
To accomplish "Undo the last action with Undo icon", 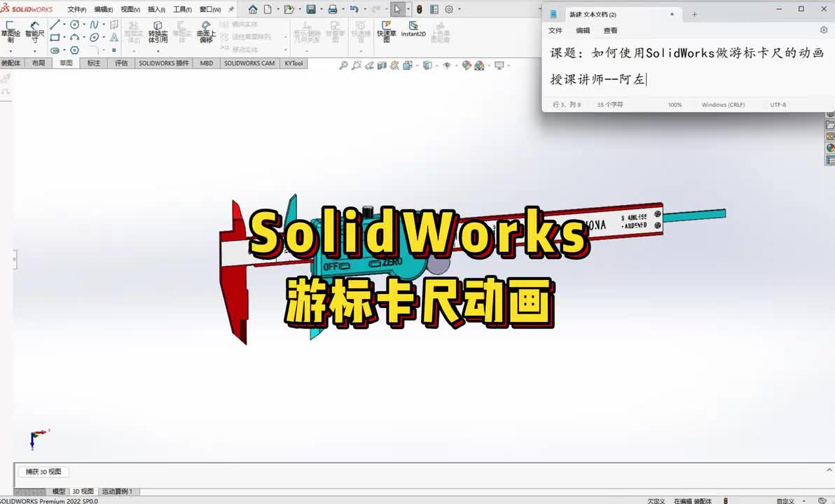I will (x=354, y=9).
